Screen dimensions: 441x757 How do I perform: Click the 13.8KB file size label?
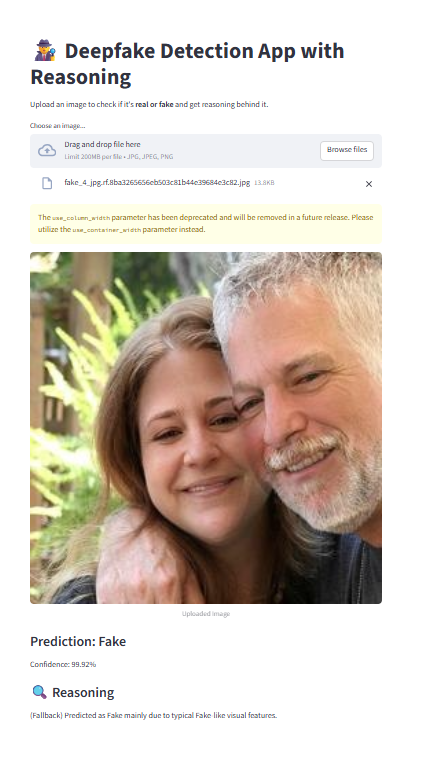[265, 183]
